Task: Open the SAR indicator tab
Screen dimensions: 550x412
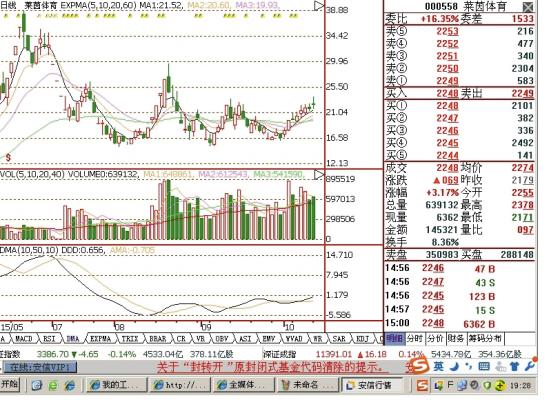Action: pyautogui.click(x=339, y=339)
